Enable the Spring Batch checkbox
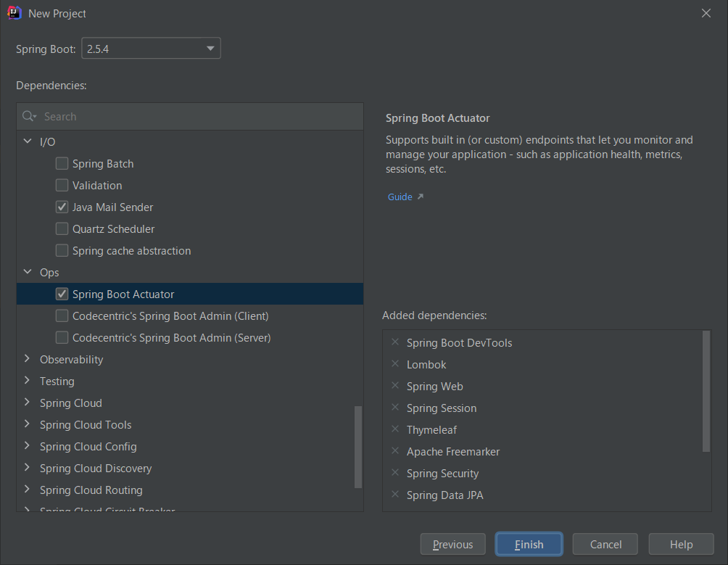The height and width of the screenshot is (565, 728). tap(62, 163)
